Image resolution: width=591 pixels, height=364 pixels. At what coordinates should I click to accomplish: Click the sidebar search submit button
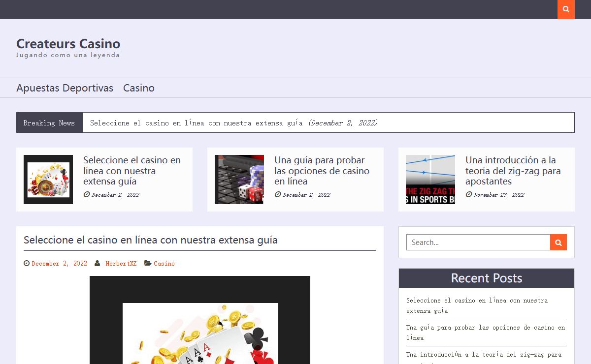tap(558, 242)
